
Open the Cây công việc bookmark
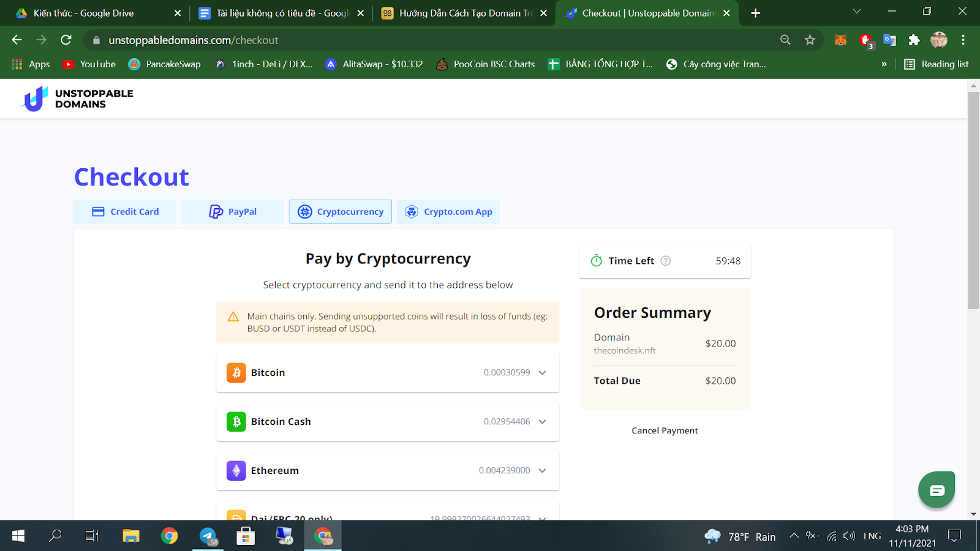pyautogui.click(x=716, y=64)
